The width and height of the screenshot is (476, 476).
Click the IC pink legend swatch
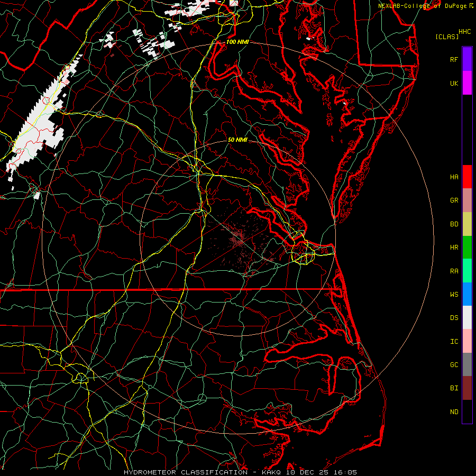point(467,341)
